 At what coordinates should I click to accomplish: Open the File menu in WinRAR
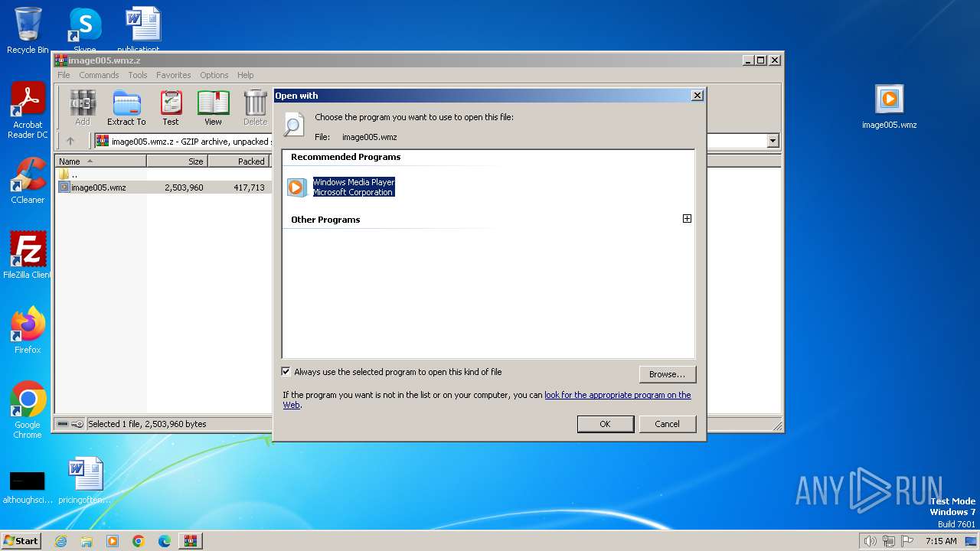tap(64, 75)
